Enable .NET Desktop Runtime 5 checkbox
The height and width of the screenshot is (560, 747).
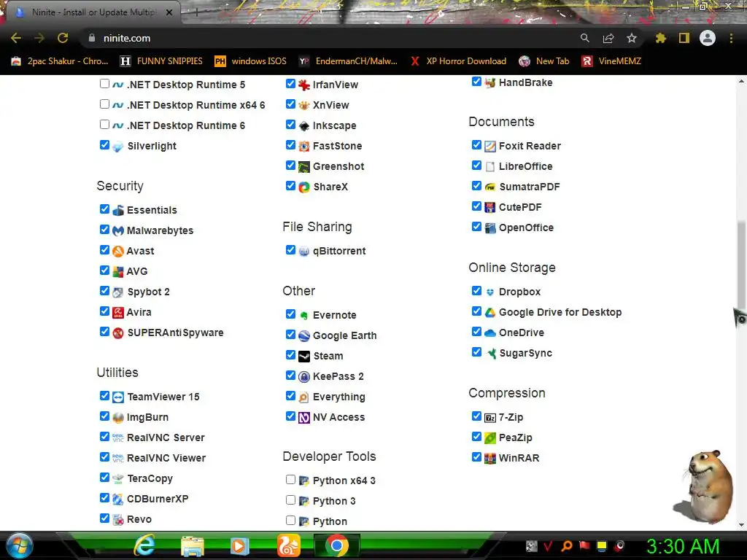(x=104, y=84)
